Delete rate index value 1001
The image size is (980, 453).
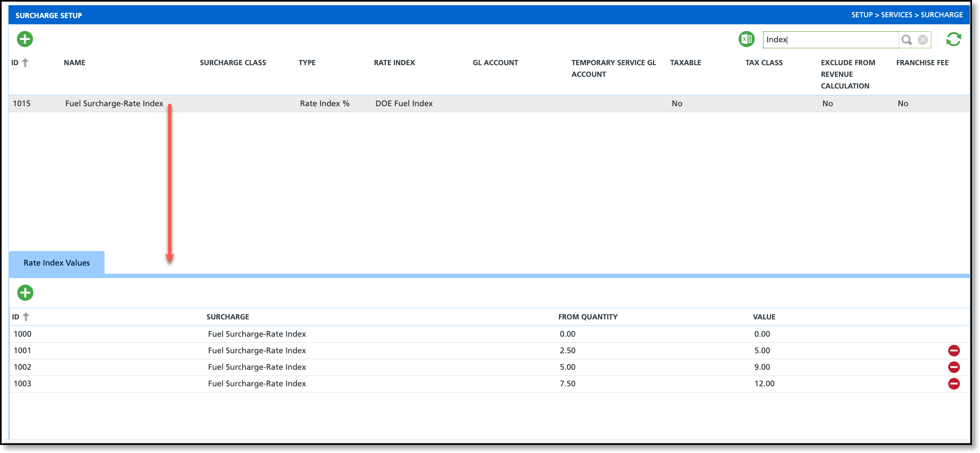[953, 350]
